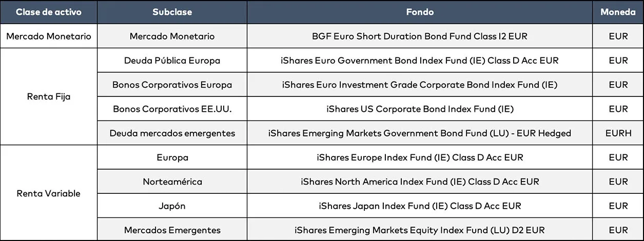
Task: Select the Moneda column header
Action: [618, 12]
